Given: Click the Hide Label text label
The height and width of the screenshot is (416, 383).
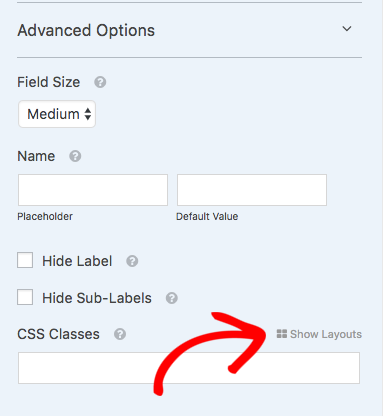Looking at the screenshot, I should tap(77, 261).
